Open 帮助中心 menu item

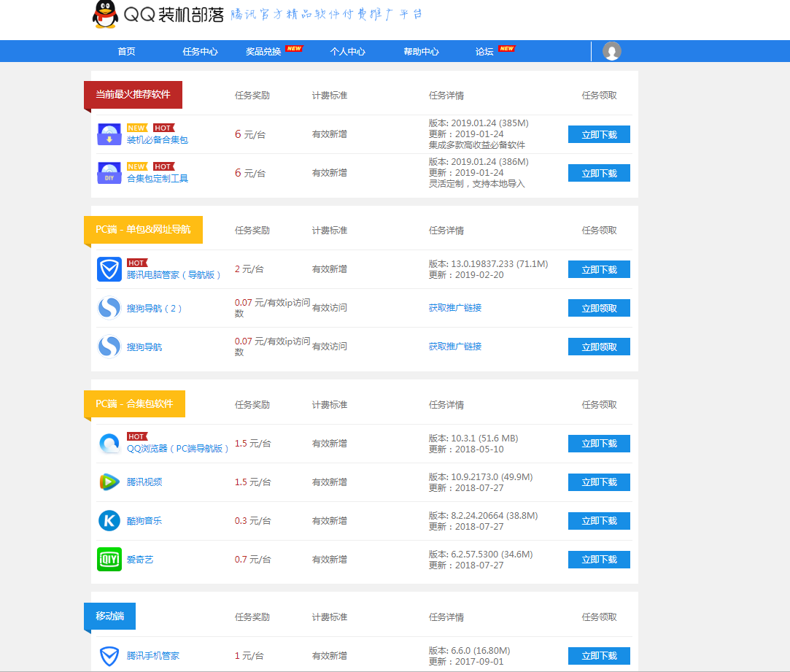421,51
